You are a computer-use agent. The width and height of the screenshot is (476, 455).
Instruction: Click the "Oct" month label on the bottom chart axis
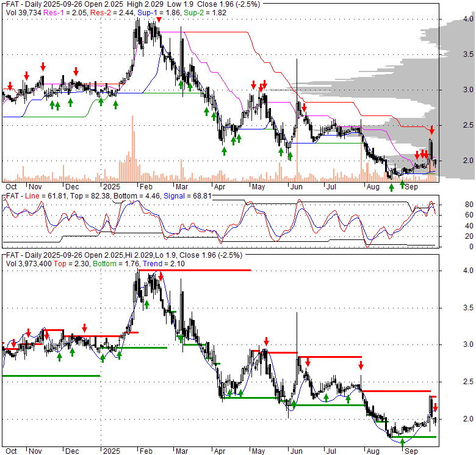pyautogui.click(x=11, y=451)
